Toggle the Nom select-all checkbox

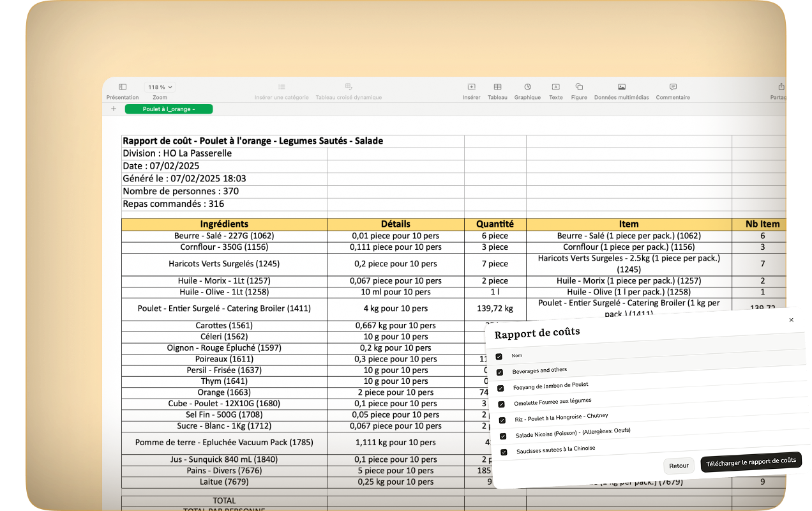click(x=499, y=356)
